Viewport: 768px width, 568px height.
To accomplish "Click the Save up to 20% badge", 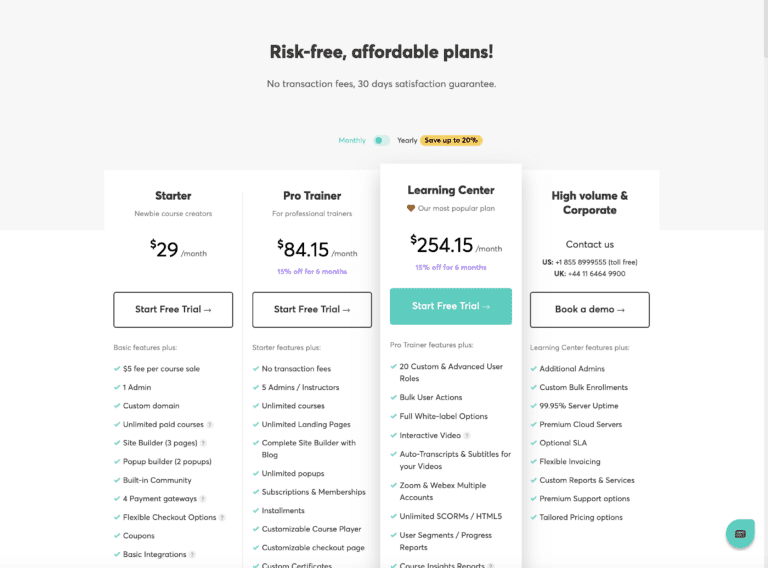I will [451, 141].
